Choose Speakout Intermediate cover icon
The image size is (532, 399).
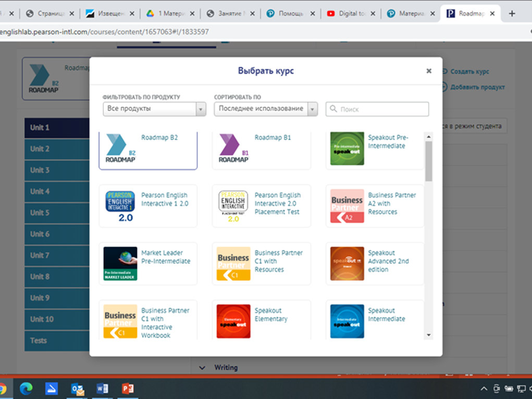pyautogui.click(x=347, y=321)
